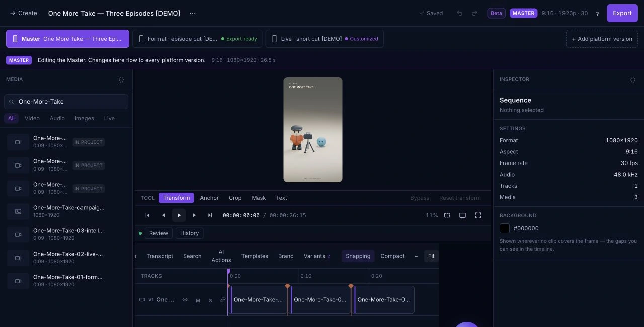Collapse the Media panel
The image size is (644, 327).
121,79
